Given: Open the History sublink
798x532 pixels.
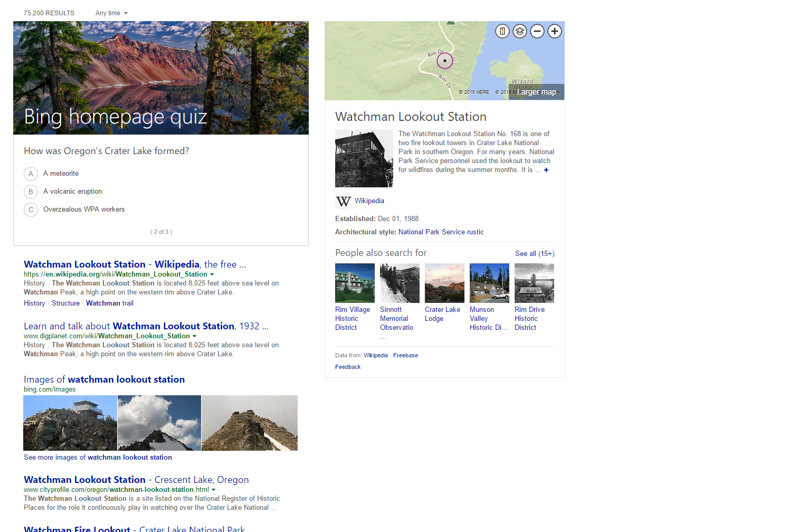Looking at the screenshot, I should click(34, 303).
